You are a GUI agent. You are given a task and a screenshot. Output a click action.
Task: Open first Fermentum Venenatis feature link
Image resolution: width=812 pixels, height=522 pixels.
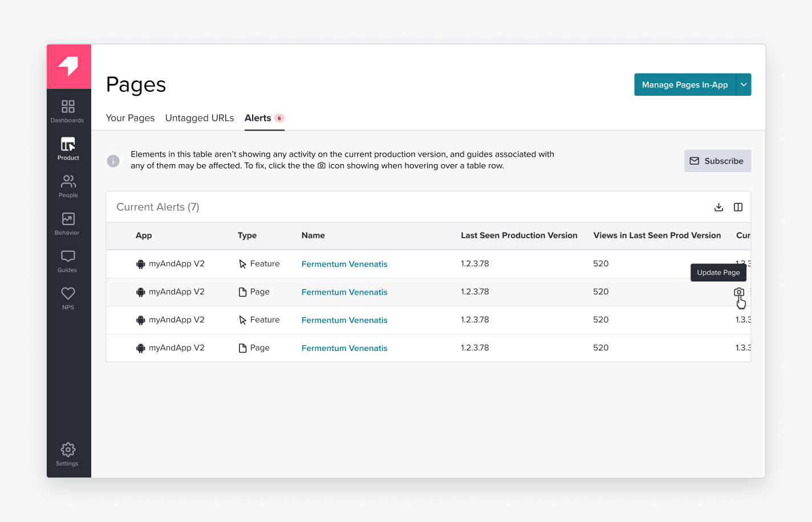(x=344, y=264)
